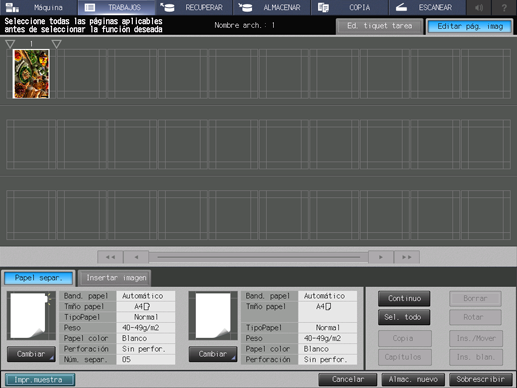Click left Peso 40-49g/m2 value
This screenshot has width=517, height=388.
[x=146, y=328]
